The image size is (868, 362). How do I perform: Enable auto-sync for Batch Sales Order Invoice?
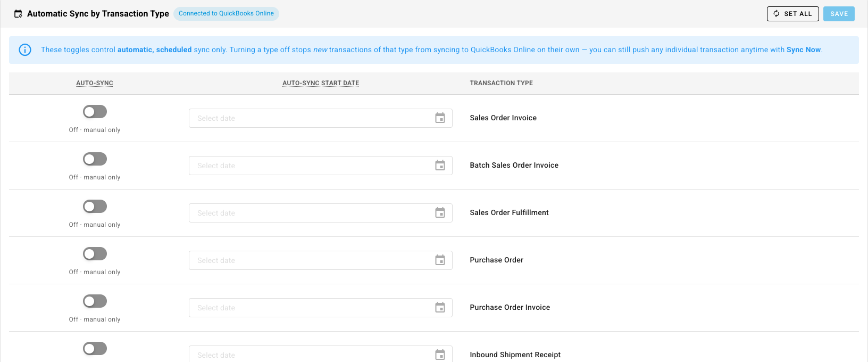point(95,159)
